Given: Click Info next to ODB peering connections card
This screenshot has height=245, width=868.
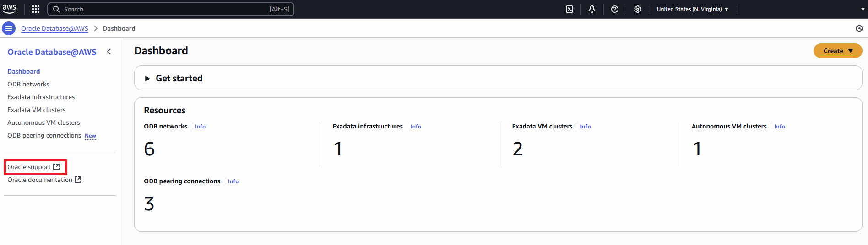Looking at the screenshot, I should [x=233, y=181].
